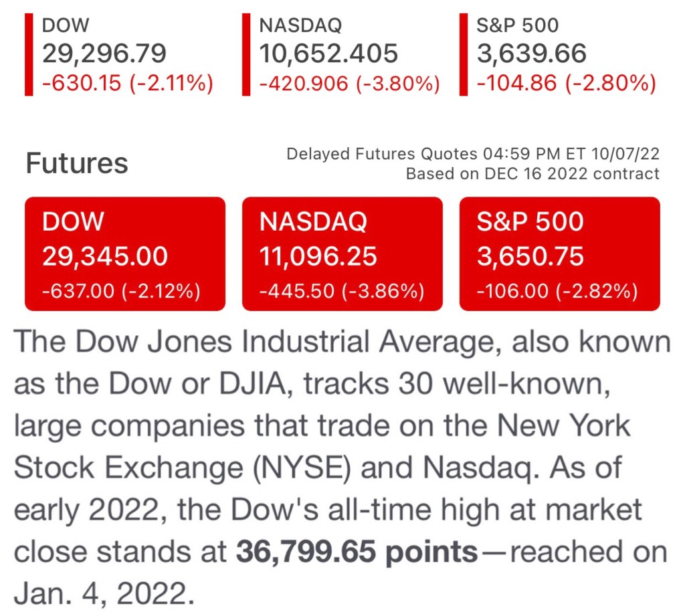Click the S&P 500 label in the top index row

pos(518,25)
